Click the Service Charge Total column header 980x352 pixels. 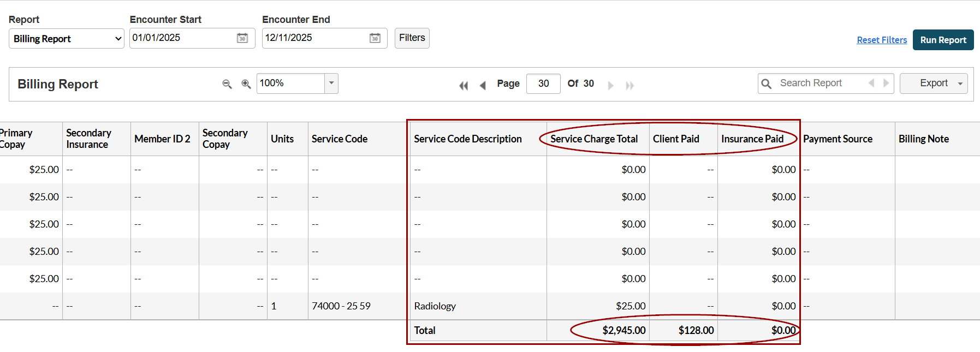pyautogui.click(x=594, y=139)
